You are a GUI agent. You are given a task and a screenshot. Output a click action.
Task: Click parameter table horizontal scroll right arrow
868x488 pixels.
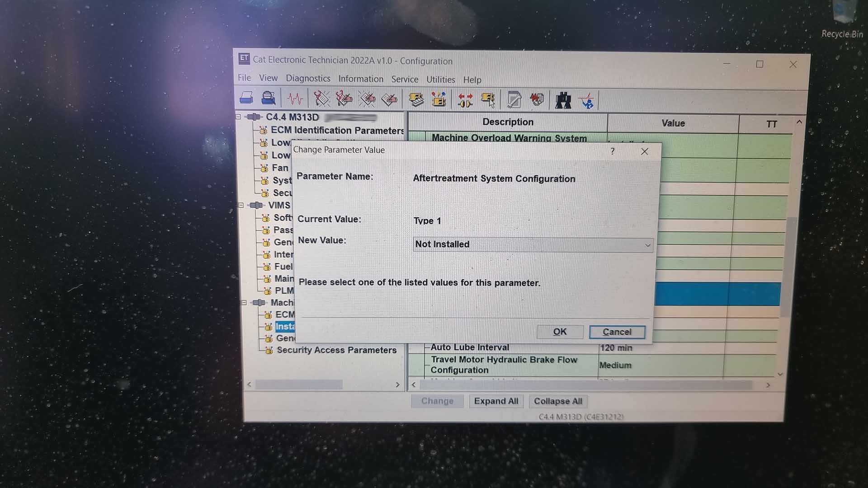(768, 385)
